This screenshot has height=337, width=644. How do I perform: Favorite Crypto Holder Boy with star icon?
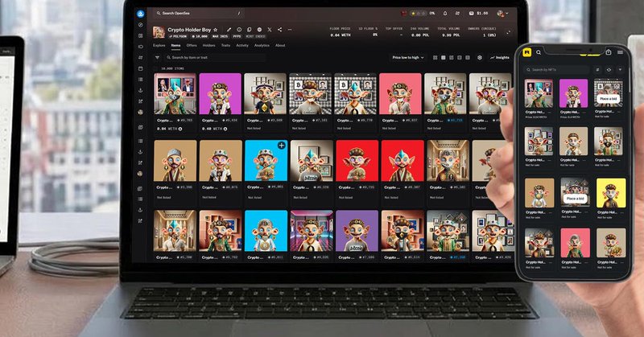coord(216,30)
